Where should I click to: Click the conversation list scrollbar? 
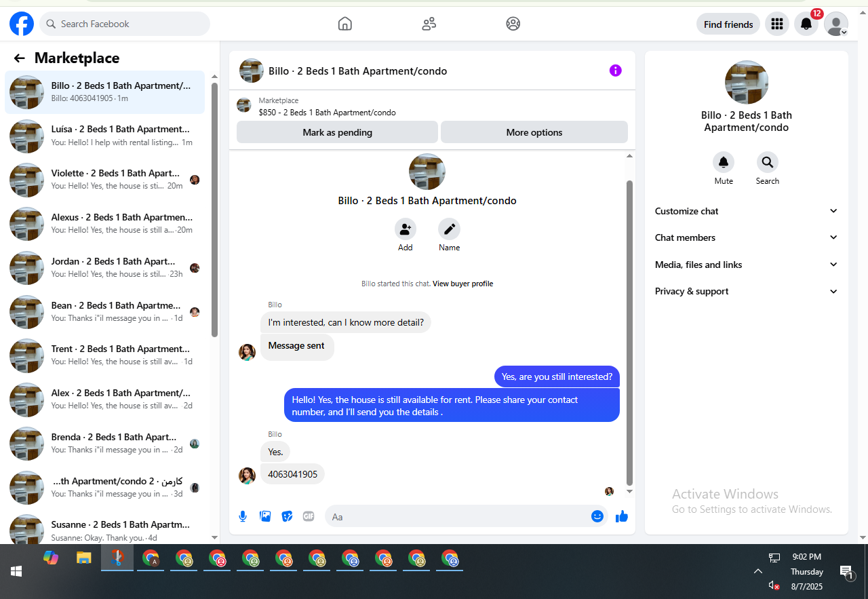click(x=214, y=210)
